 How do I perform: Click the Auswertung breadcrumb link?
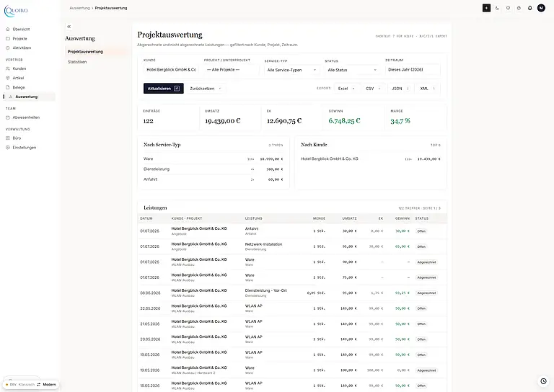click(79, 8)
